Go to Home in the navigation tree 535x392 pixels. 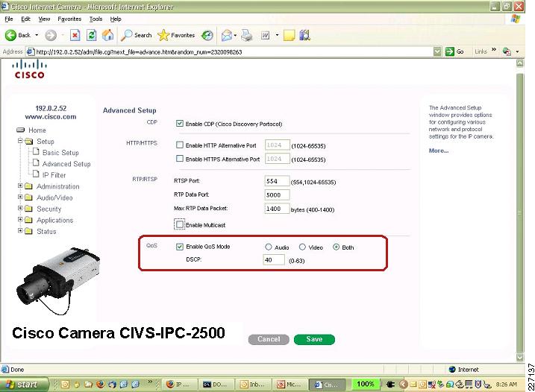click(x=37, y=130)
